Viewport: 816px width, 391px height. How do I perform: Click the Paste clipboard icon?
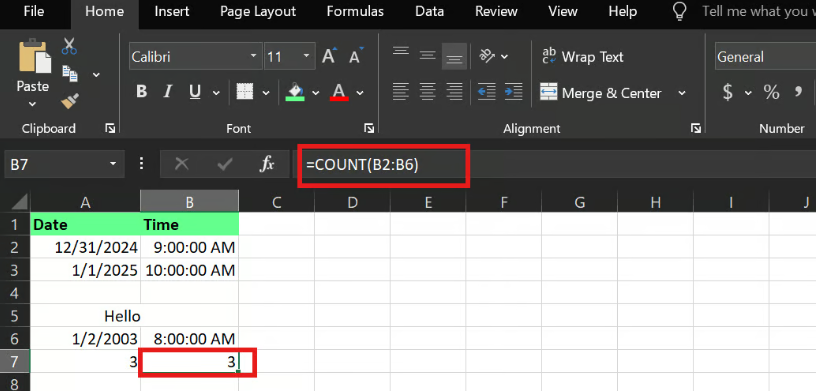[34, 57]
